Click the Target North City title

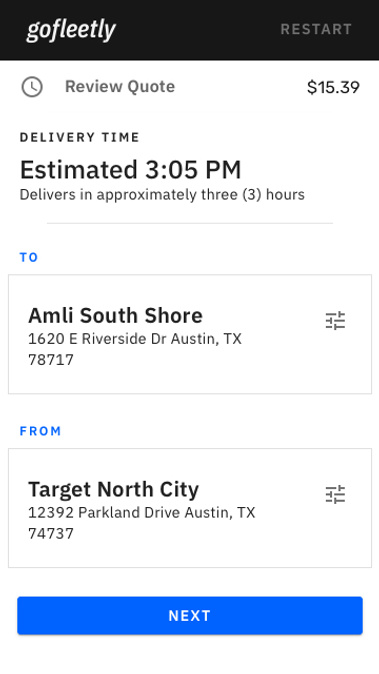[113, 490]
